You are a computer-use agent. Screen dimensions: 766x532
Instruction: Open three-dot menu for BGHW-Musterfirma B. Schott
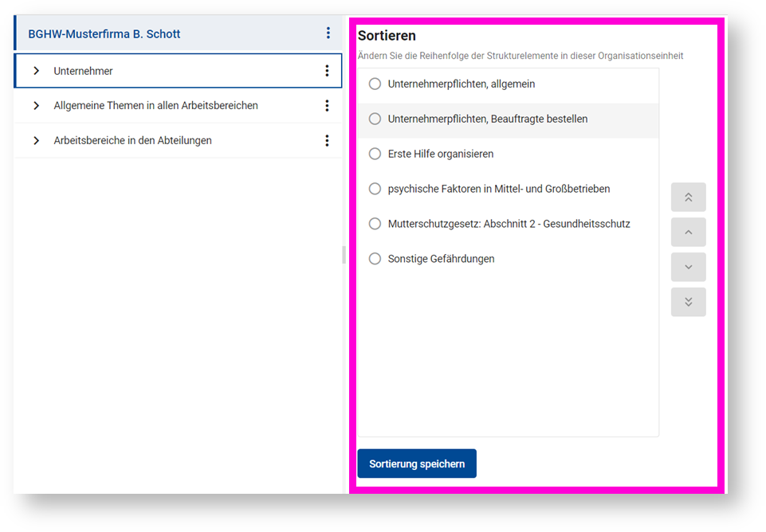point(328,33)
